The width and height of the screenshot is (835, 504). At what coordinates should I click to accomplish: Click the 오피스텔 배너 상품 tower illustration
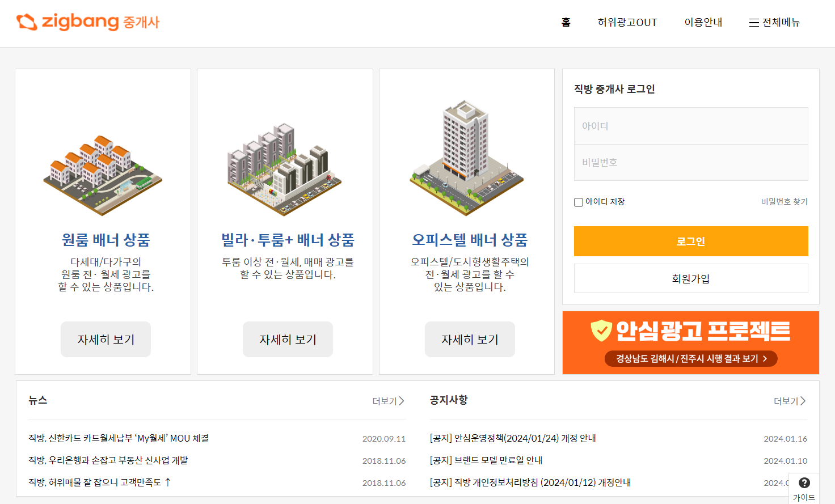click(x=466, y=164)
